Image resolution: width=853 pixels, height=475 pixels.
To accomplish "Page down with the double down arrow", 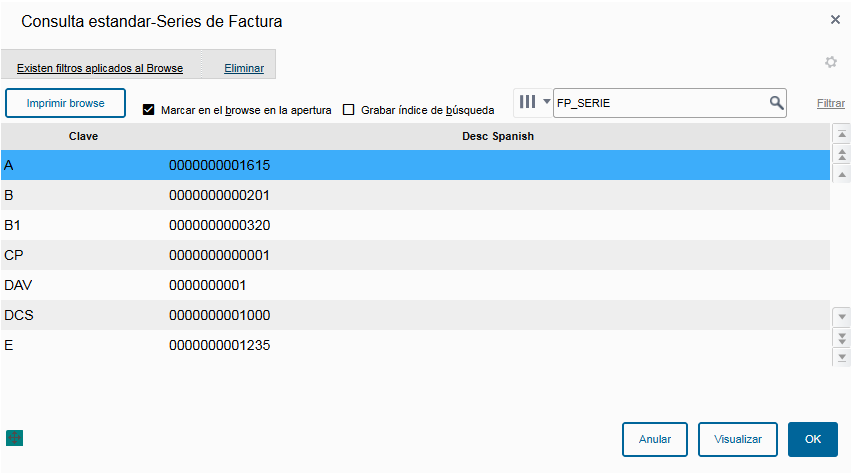I will pyautogui.click(x=842, y=336).
